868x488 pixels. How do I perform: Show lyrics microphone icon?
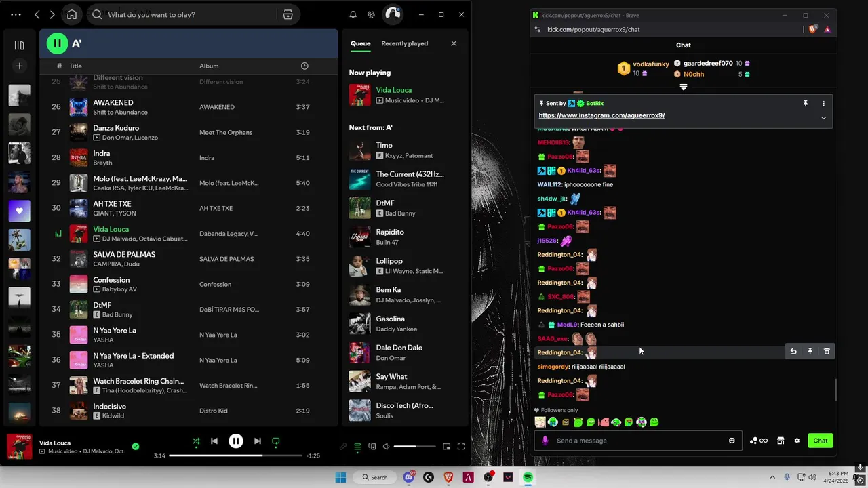coord(343,447)
